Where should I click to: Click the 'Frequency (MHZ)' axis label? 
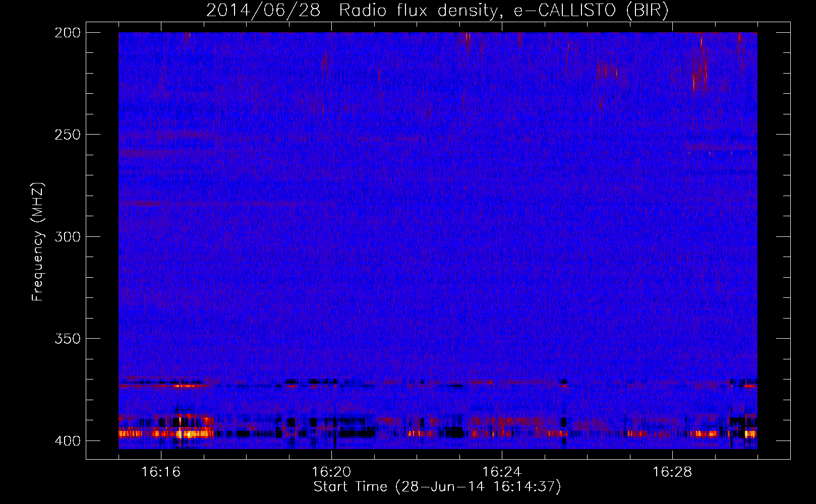(x=38, y=241)
